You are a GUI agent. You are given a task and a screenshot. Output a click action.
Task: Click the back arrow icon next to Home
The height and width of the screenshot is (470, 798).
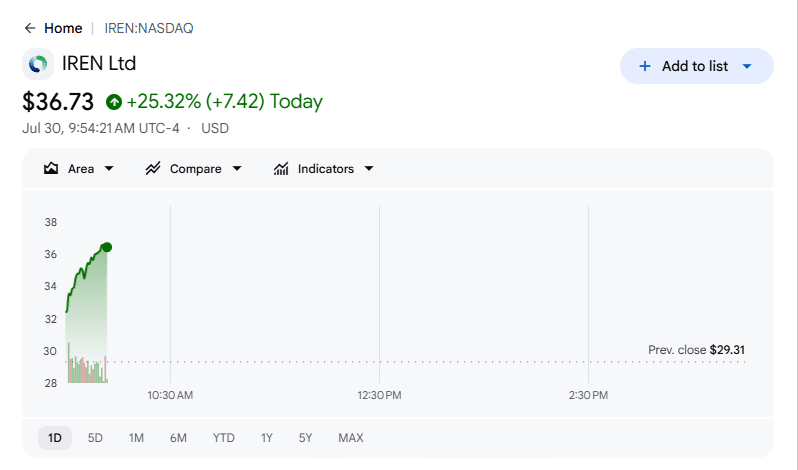click(30, 28)
